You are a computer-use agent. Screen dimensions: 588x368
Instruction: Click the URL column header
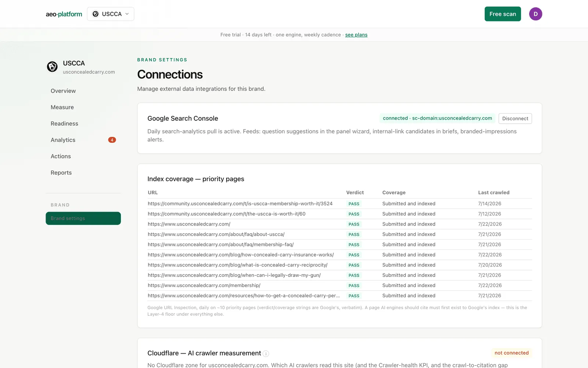[153, 192]
